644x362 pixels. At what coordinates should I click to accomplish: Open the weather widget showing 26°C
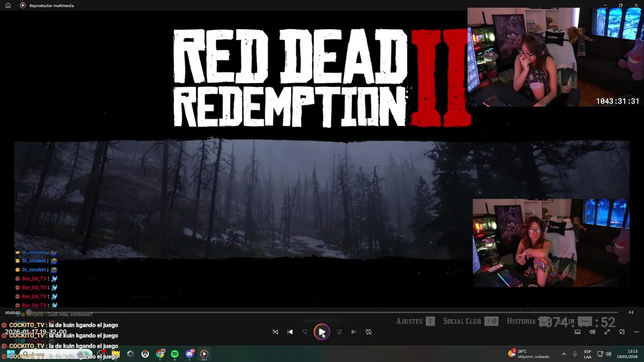click(x=529, y=354)
